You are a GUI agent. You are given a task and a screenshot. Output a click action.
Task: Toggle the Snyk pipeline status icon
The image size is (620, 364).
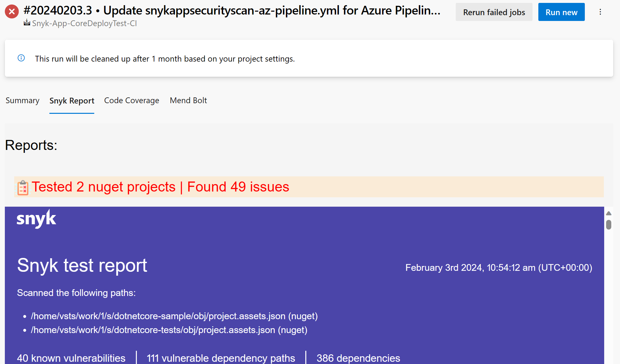click(12, 11)
